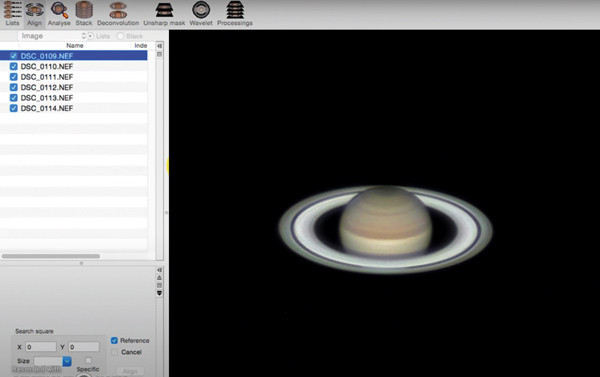The height and width of the screenshot is (377, 600).
Task: Select the Stack radio button
Action: click(x=121, y=36)
